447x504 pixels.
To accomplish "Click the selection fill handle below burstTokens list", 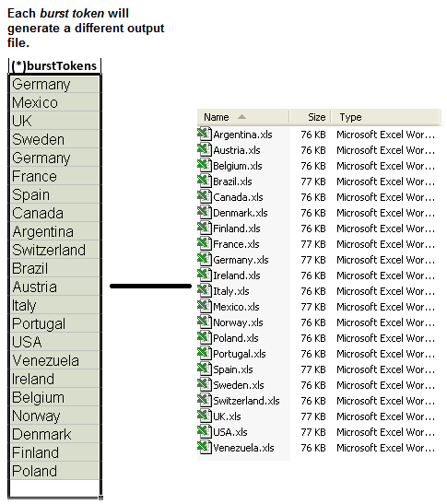I will 100,498.
